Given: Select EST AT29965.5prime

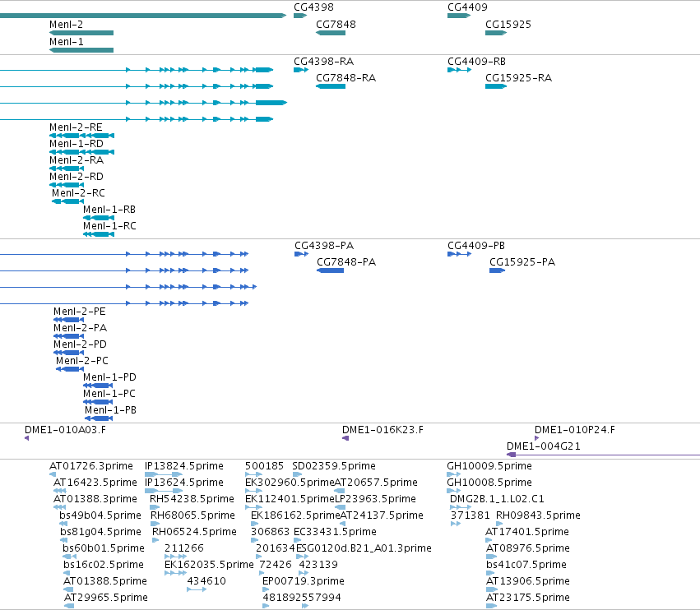Looking at the screenshot, I should (69, 606).
